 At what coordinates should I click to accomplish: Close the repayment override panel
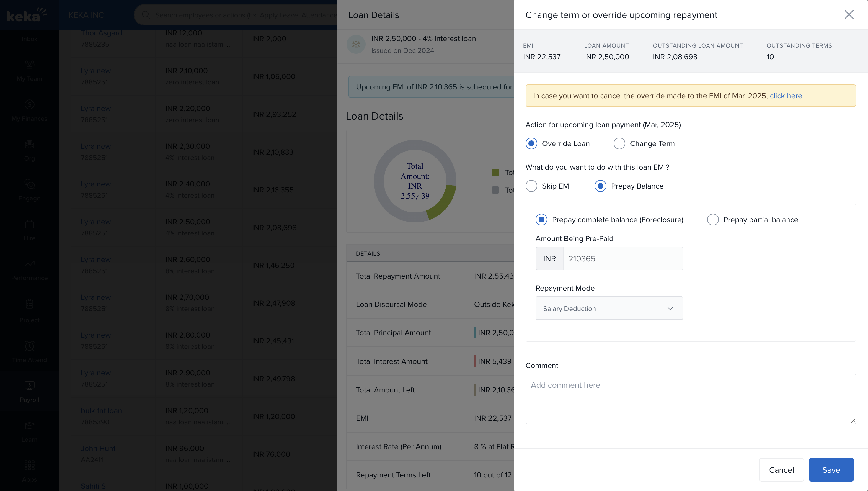click(x=849, y=14)
